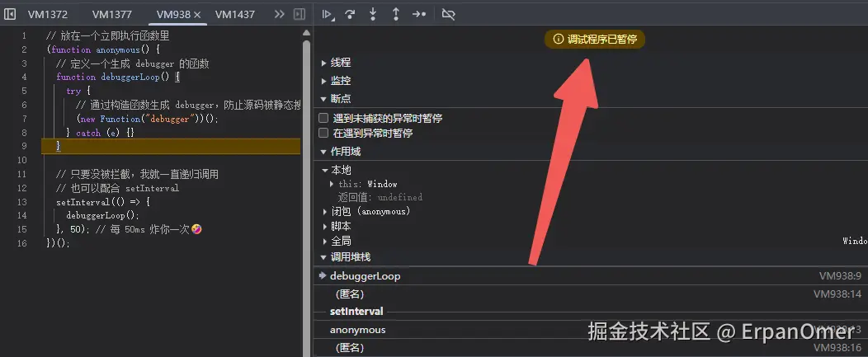
Task: Click the function debuggerLoop() declaration line
Action: 118,78
